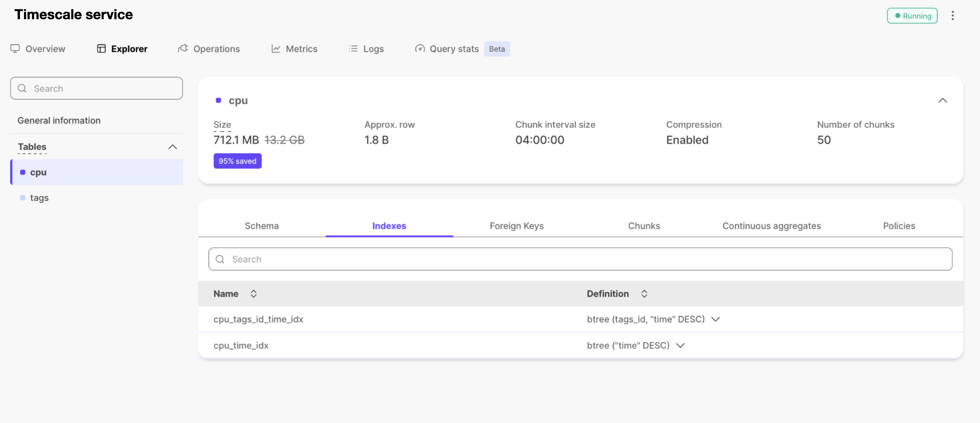This screenshot has height=423, width=980.
Task: Sort indexes by the Name column
Action: pos(253,294)
